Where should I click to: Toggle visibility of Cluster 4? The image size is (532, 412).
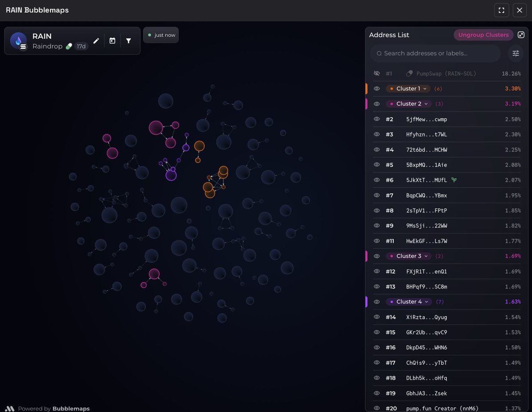[377, 302]
